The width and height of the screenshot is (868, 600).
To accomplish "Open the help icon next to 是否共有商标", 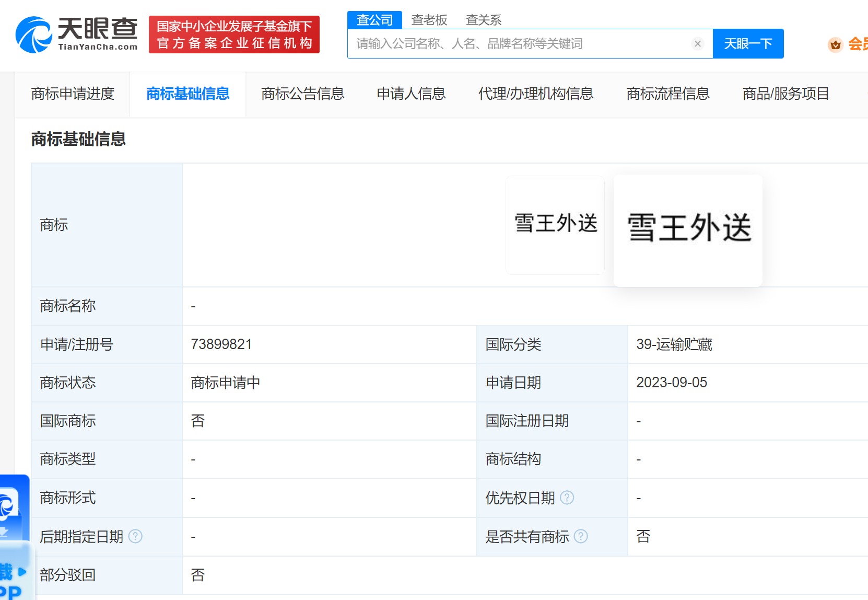I will [581, 536].
